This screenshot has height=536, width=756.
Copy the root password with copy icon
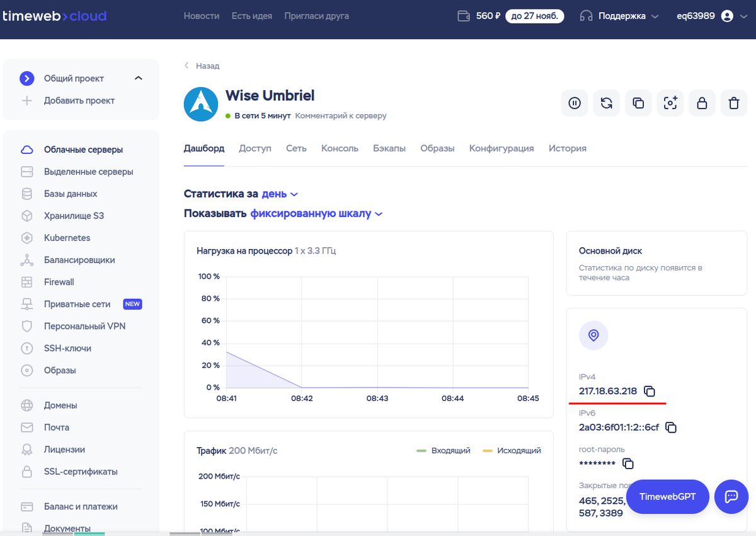tap(627, 463)
